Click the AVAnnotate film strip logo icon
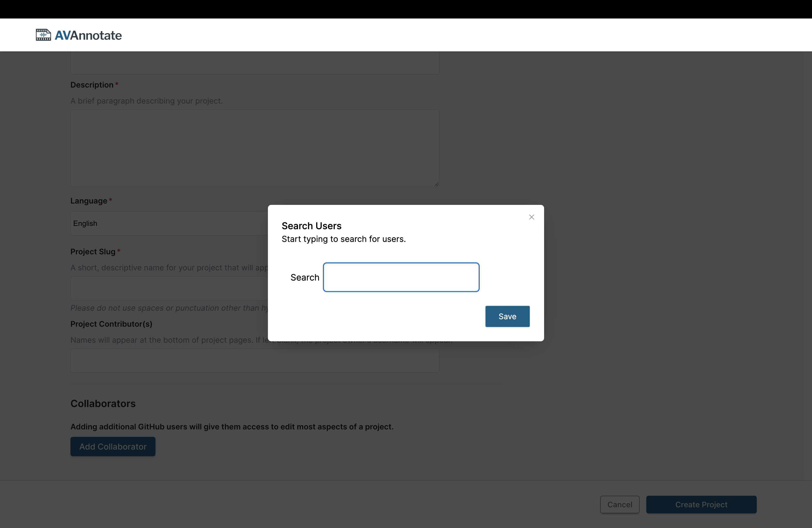 click(x=43, y=35)
